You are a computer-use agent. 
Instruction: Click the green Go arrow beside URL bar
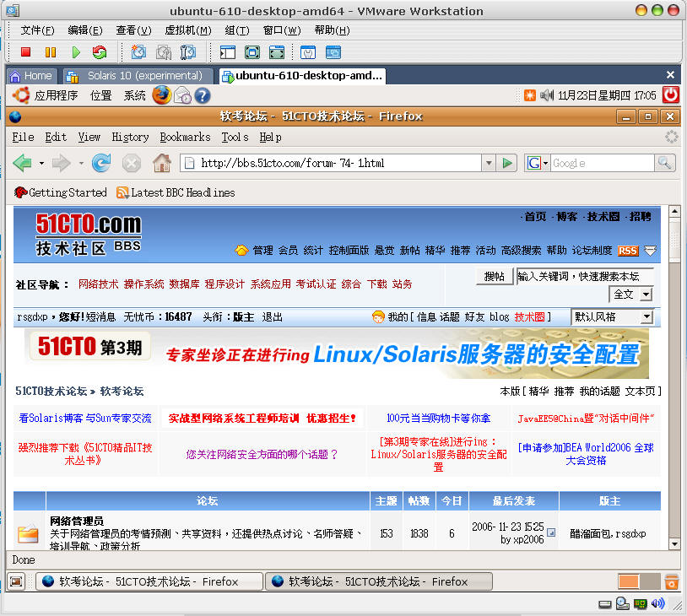click(x=507, y=164)
